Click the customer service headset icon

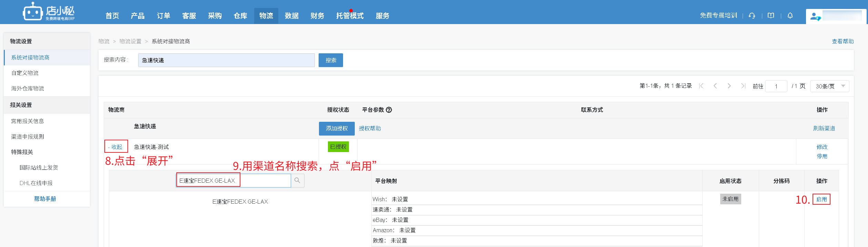tap(752, 15)
